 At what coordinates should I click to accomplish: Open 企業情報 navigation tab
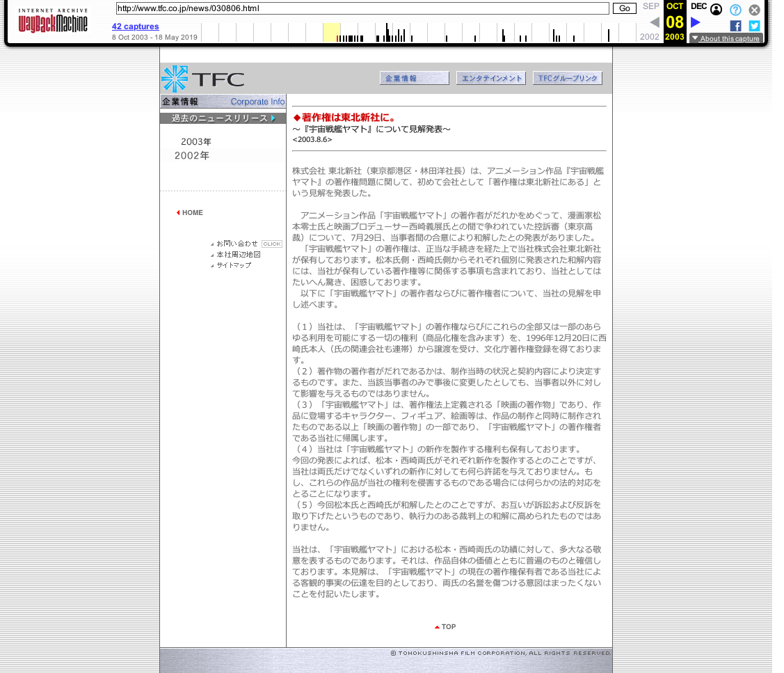tap(415, 79)
